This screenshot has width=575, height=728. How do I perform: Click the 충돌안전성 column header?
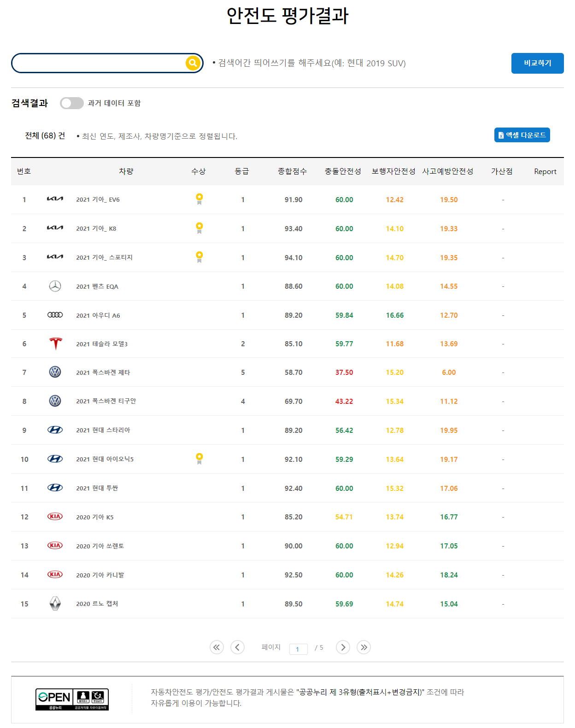point(343,171)
